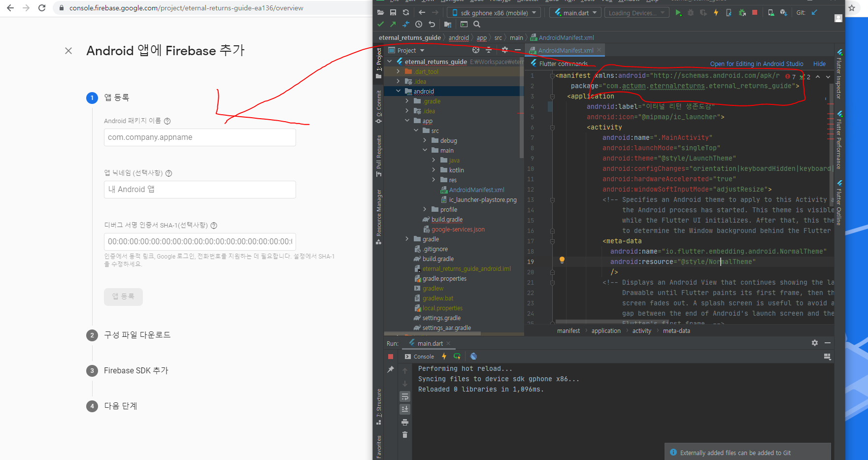Click the Android package name input field
The image size is (868, 460).
200,137
